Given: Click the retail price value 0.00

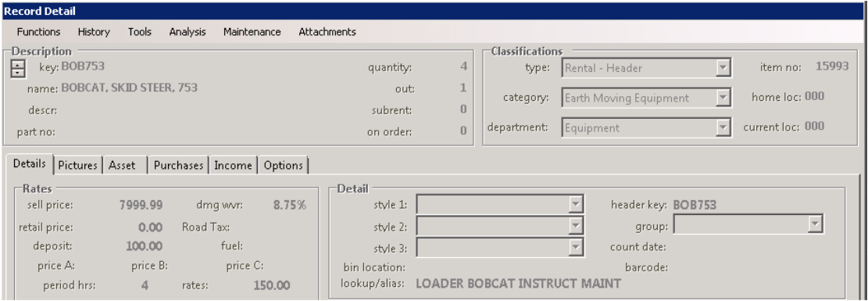Looking at the screenshot, I should (x=151, y=228).
